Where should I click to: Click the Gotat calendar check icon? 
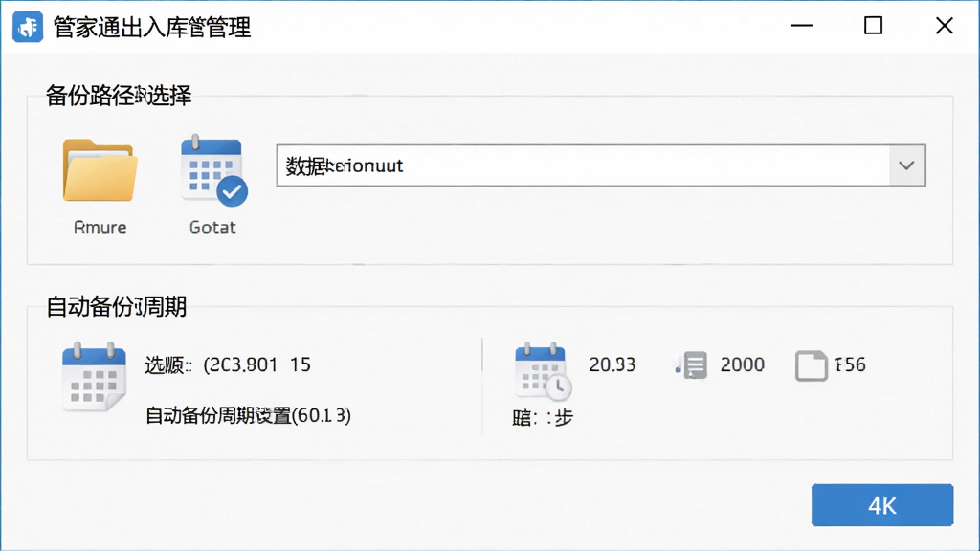click(x=213, y=170)
